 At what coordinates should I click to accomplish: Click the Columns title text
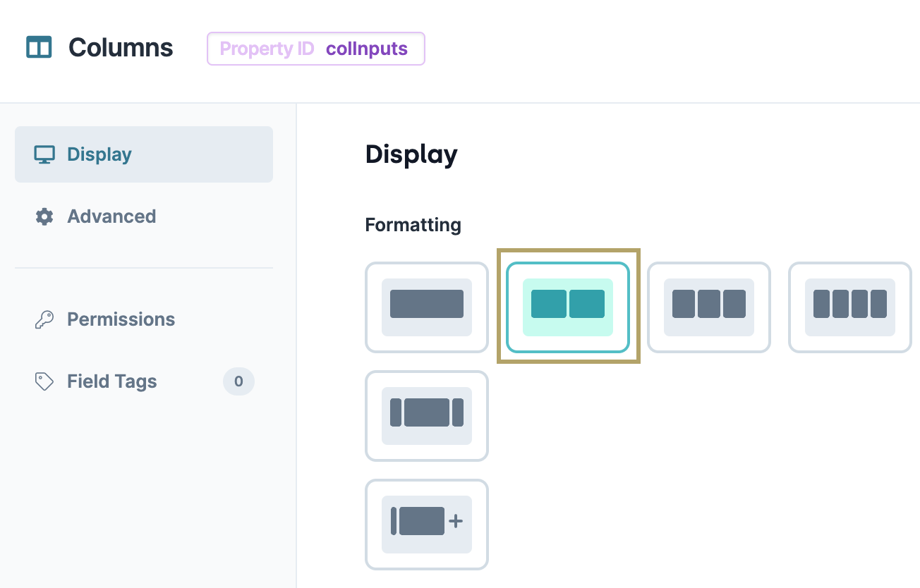(121, 48)
